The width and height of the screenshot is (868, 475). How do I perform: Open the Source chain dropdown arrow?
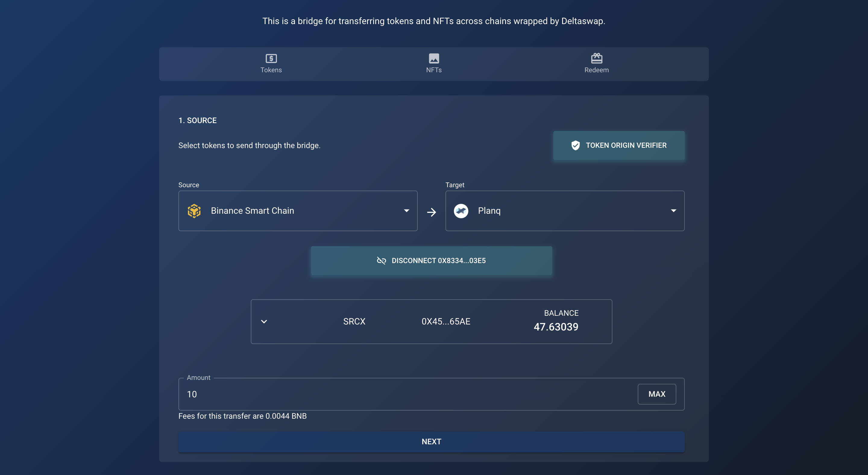406,211
